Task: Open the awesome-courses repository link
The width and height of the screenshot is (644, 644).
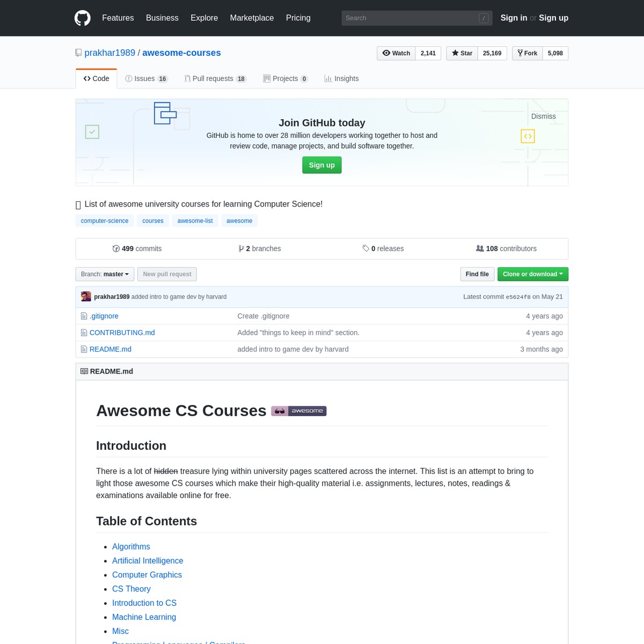Action: click(x=181, y=53)
